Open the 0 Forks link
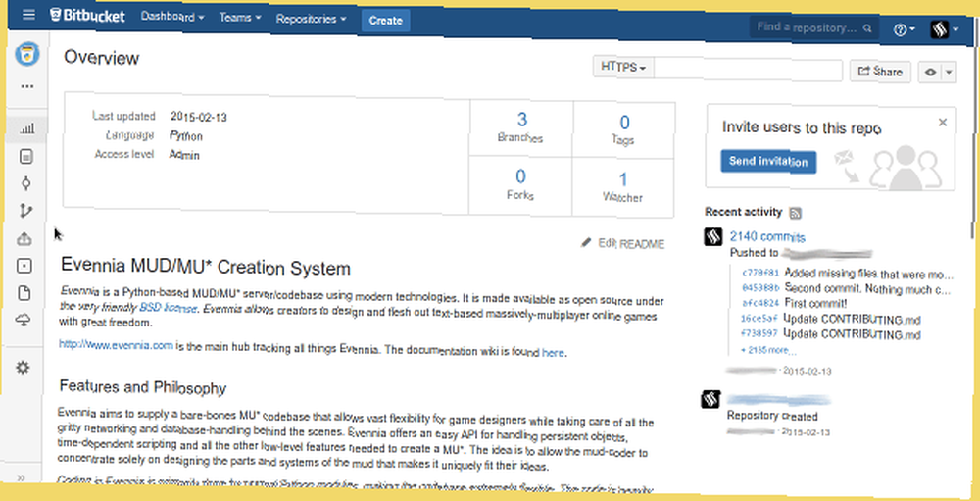 click(x=520, y=184)
